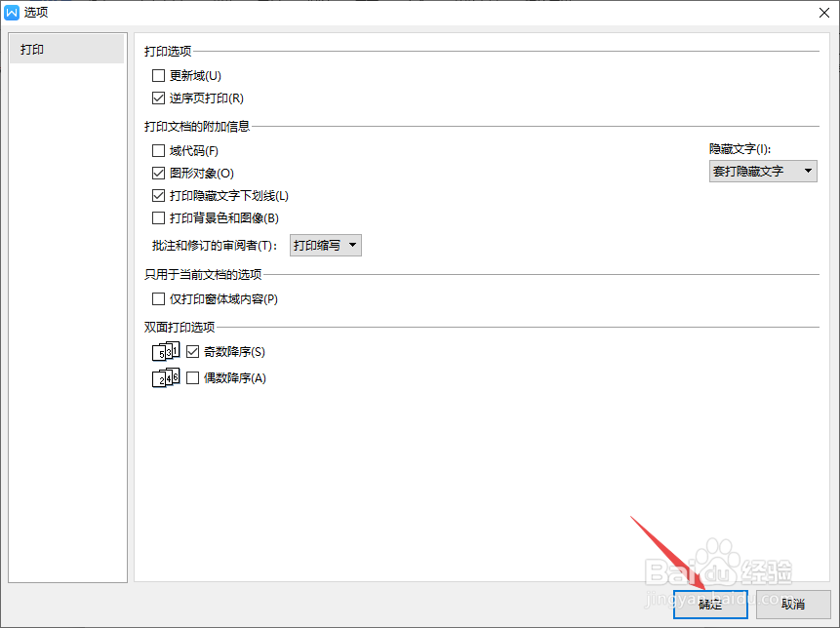Screen dimensions: 840x628
Task: Click the 选项 dialog title label
Action: point(35,12)
